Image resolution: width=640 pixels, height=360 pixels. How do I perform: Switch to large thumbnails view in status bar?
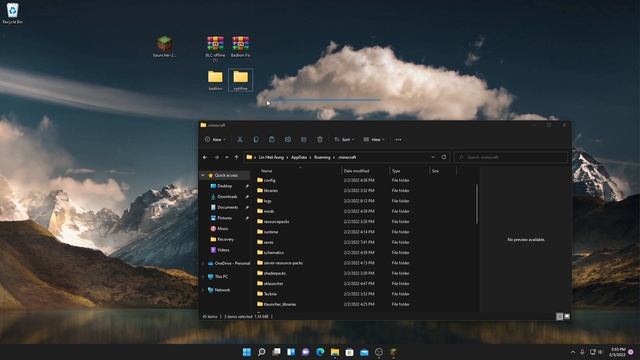567,316
